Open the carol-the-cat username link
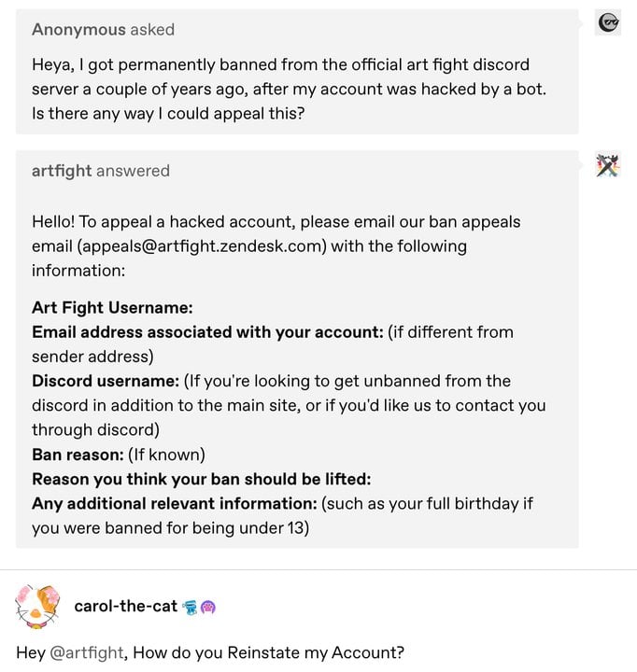The width and height of the screenshot is (637, 672). (x=125, y=607)
